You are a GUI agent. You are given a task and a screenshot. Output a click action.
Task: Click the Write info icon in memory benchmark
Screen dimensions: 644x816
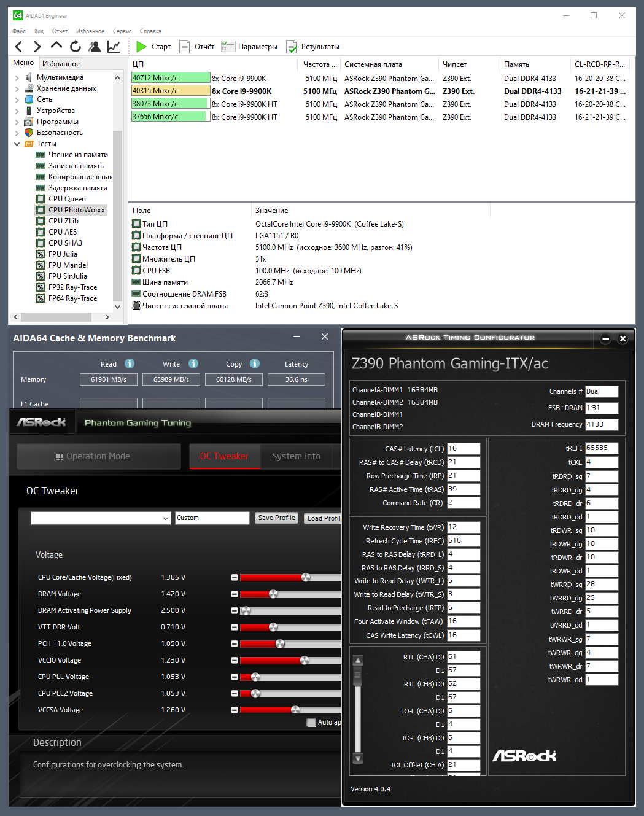193,363
